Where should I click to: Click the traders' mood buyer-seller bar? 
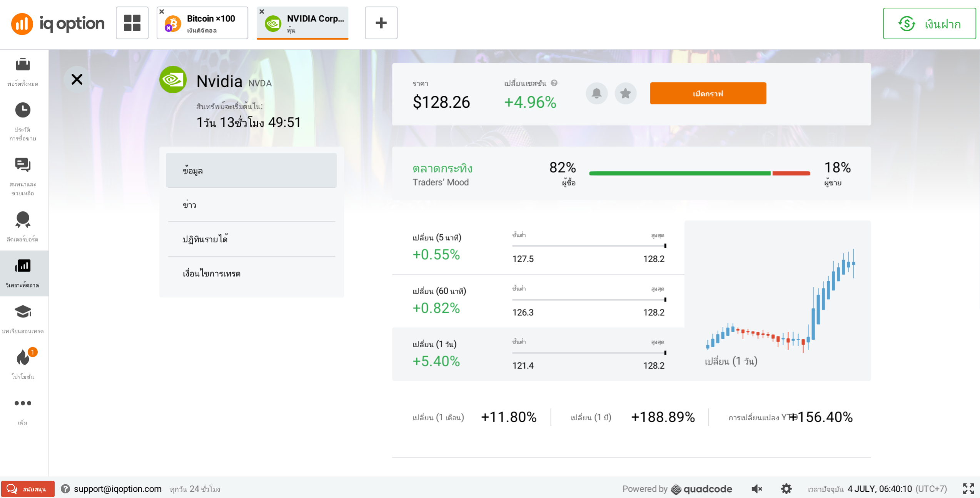(x=700, y=173)
